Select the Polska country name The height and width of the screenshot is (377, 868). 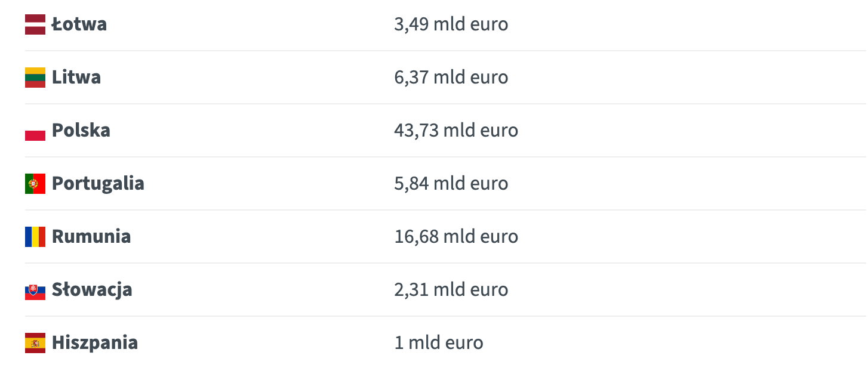click(81, 131)
